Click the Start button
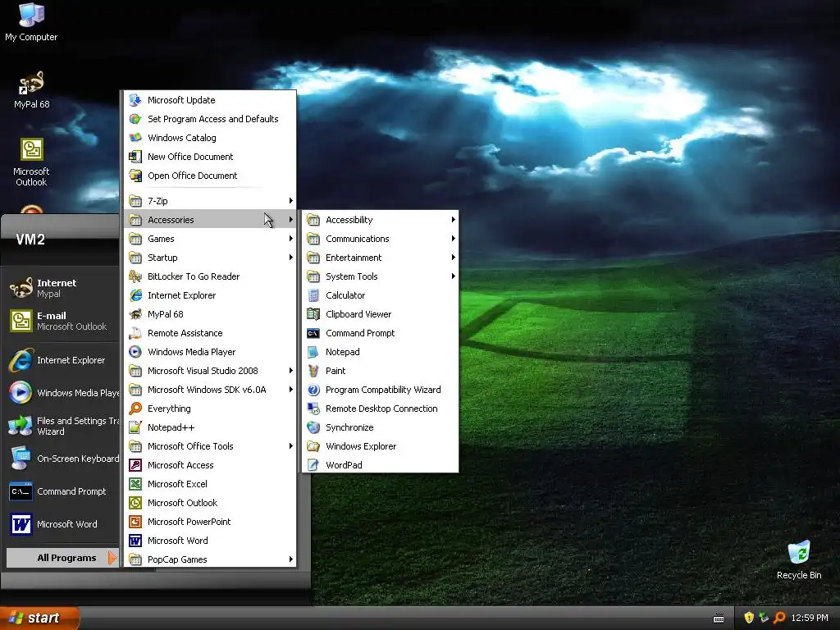The width and height of the screenshot is (840, 630). coord(39,618)
